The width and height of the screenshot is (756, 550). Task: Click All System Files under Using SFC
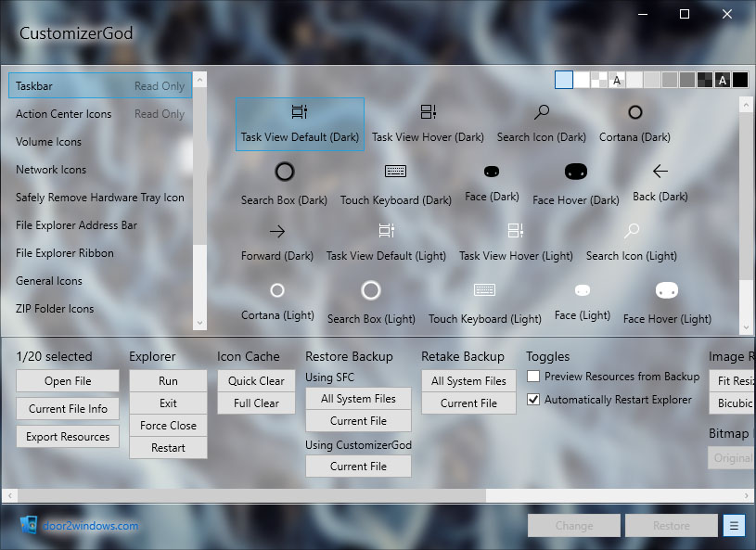[358, 398]
